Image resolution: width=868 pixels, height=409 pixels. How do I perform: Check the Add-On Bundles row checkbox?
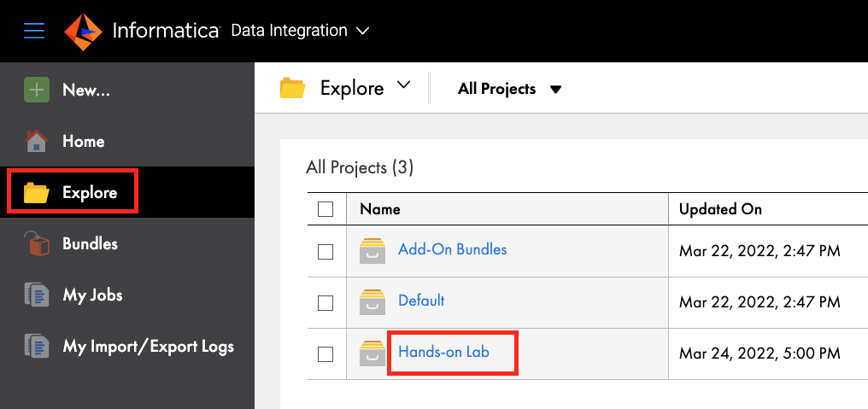tap(325, 251)
